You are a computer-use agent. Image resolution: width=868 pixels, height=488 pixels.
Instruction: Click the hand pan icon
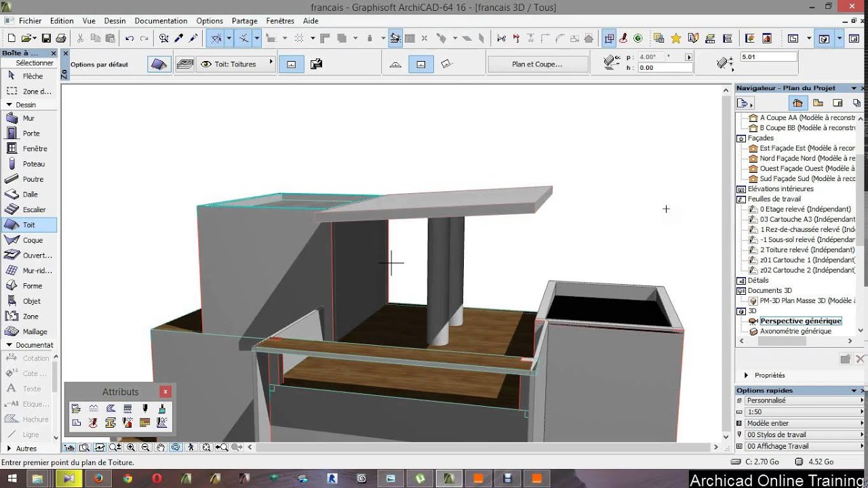[x=161, y=447]
